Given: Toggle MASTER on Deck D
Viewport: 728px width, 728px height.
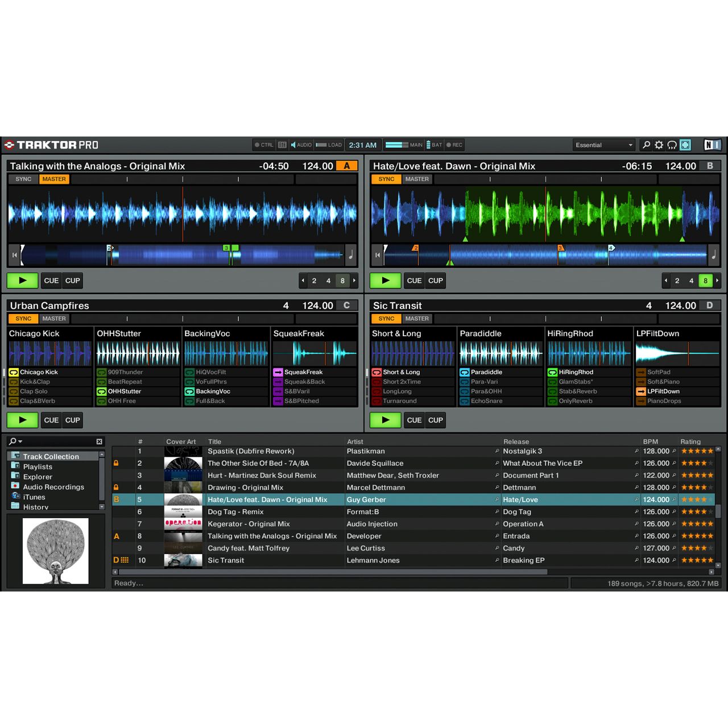Looking at the screenshot, I should [x=417, y=318].
